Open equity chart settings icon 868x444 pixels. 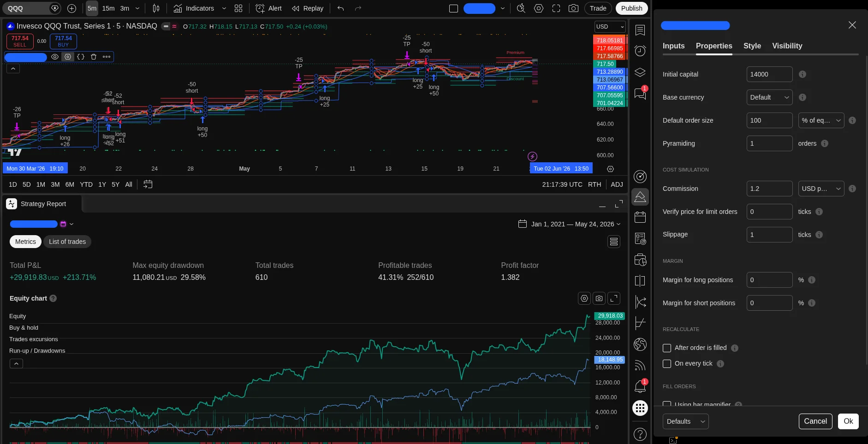584,298
